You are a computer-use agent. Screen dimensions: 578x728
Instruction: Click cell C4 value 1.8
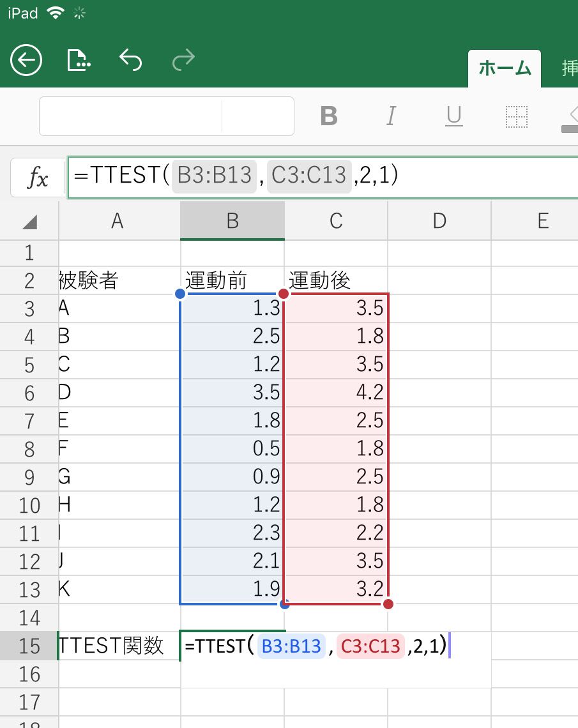336,337
